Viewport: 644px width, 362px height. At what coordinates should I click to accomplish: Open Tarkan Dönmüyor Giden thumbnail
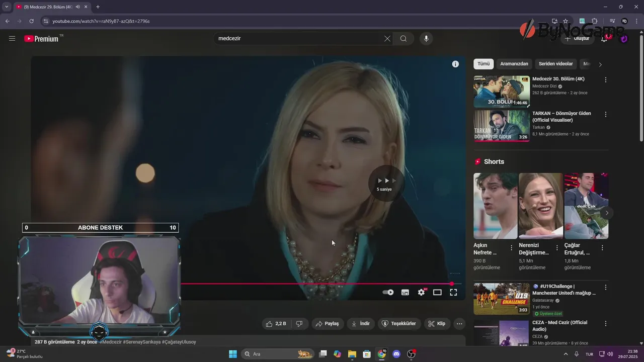pyautogui.click(x=502, y=126)
